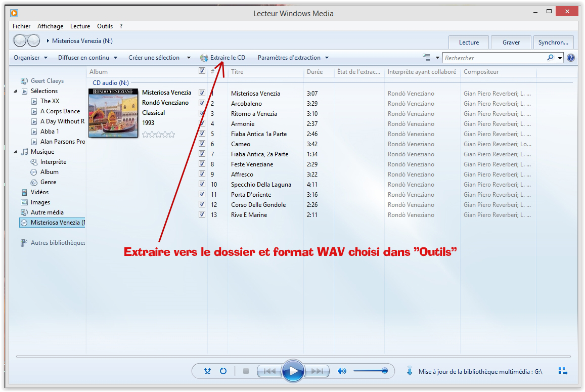The width and height of the screenshot is (585, 392).
Task: Select the Geert Claeys library icon
Action: point(24,80)
